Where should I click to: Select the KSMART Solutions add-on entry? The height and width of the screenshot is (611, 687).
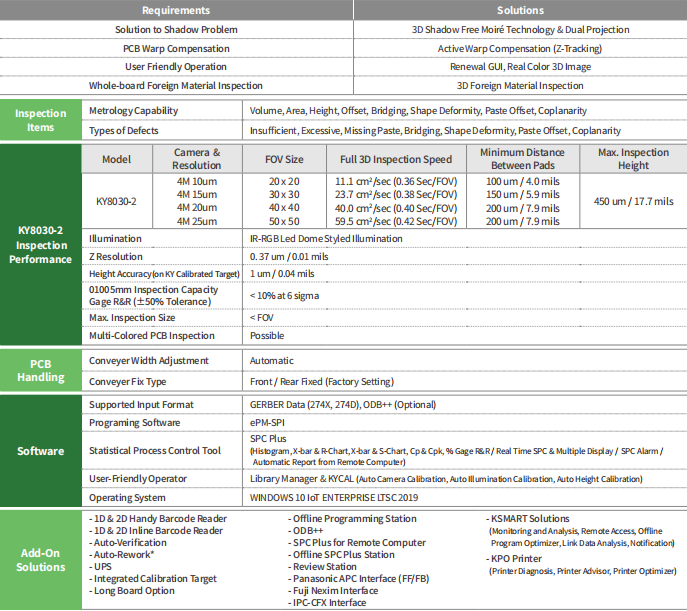coord(528,519)
